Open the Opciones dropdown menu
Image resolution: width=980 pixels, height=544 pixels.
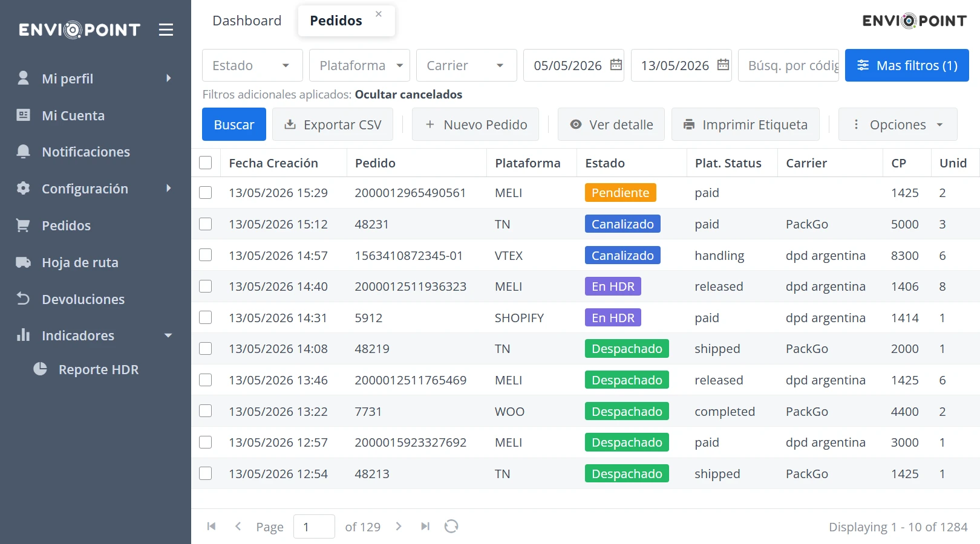(898, 125)
